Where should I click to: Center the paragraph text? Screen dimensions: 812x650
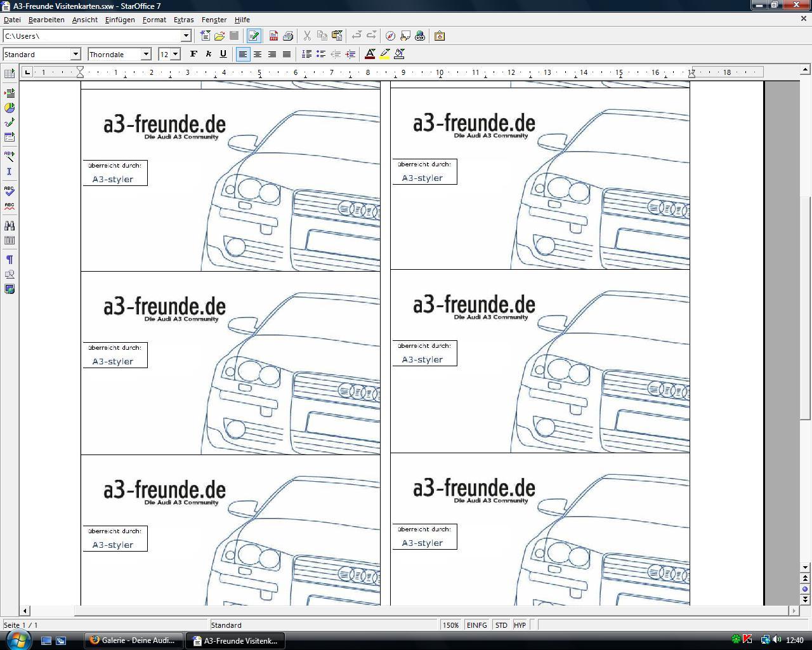point(258,55)
